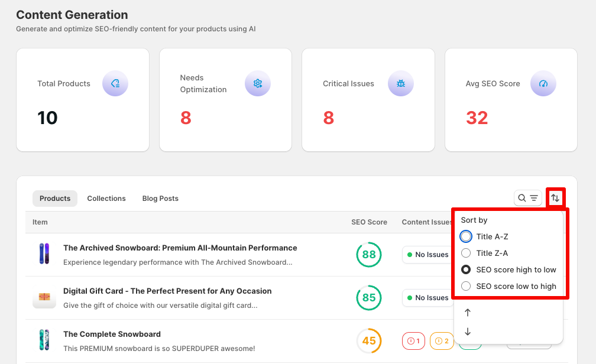Select the Products tab
The height and width of the screenshot is (364, 596).
pyautogui.click(x=55, y=199)
